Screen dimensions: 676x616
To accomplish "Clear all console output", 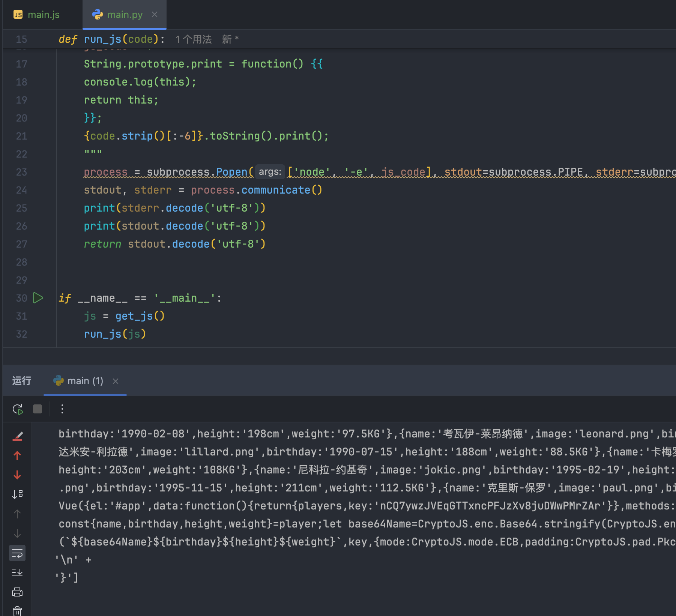I will (x=17, y=611).
